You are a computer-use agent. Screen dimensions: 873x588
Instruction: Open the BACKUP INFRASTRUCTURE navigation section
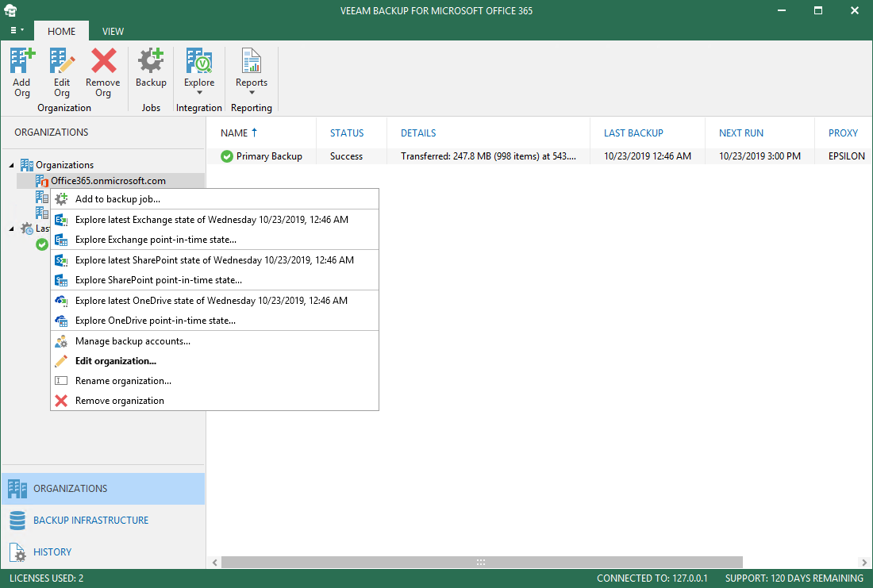point(103,520)
